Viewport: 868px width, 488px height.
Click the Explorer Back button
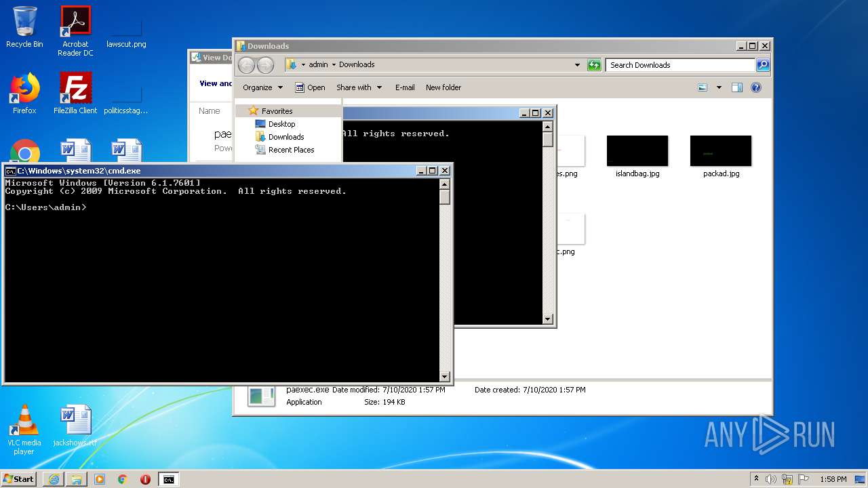246,65
